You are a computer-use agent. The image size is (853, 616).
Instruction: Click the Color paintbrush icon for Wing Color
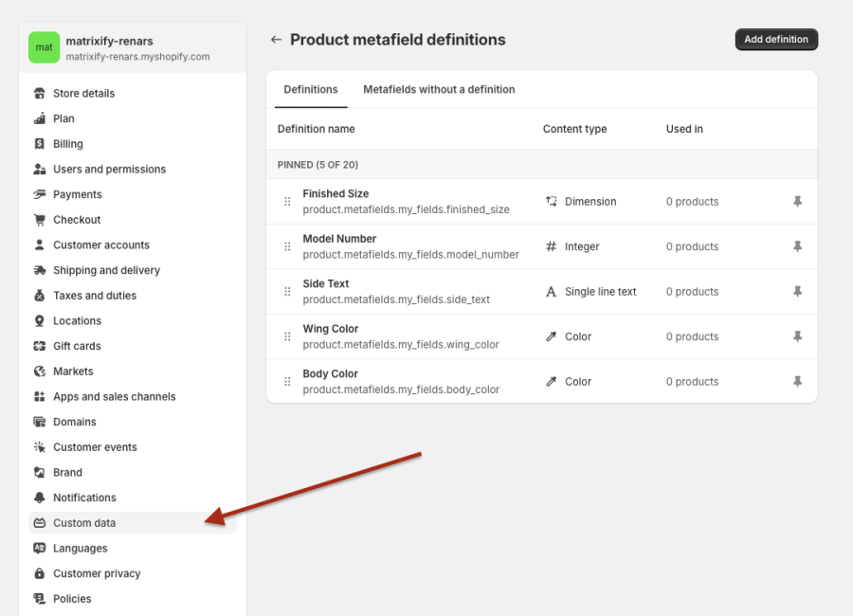coord(551,335)
